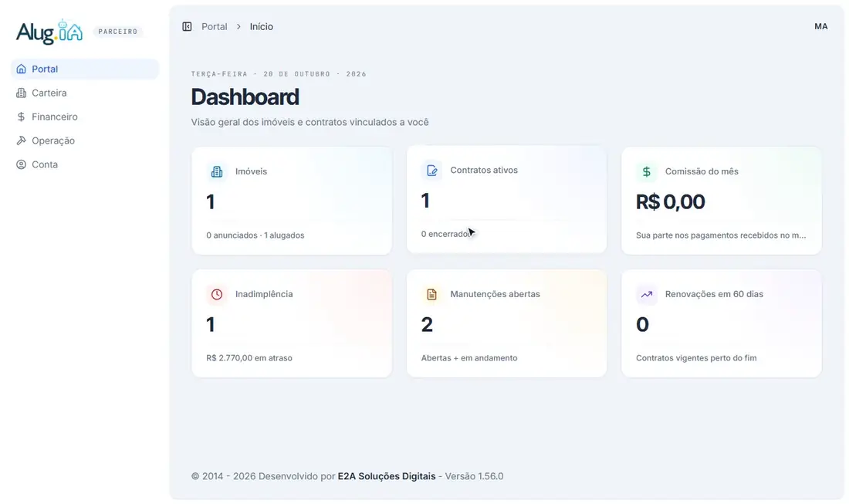Click the '0 encerrados' text
849x504 pixels.
tap(447, 234)
